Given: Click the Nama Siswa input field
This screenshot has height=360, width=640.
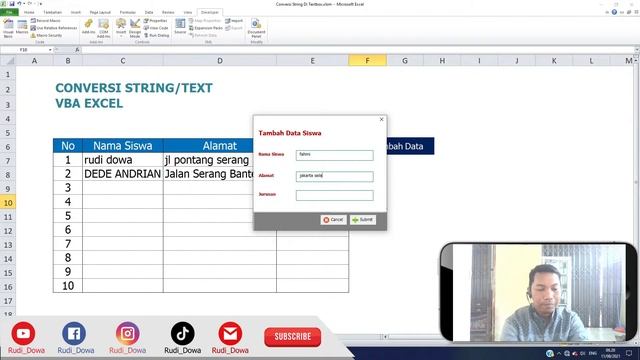Looking at the screenshot, I should pyautogui.click(x=334, y=155).
